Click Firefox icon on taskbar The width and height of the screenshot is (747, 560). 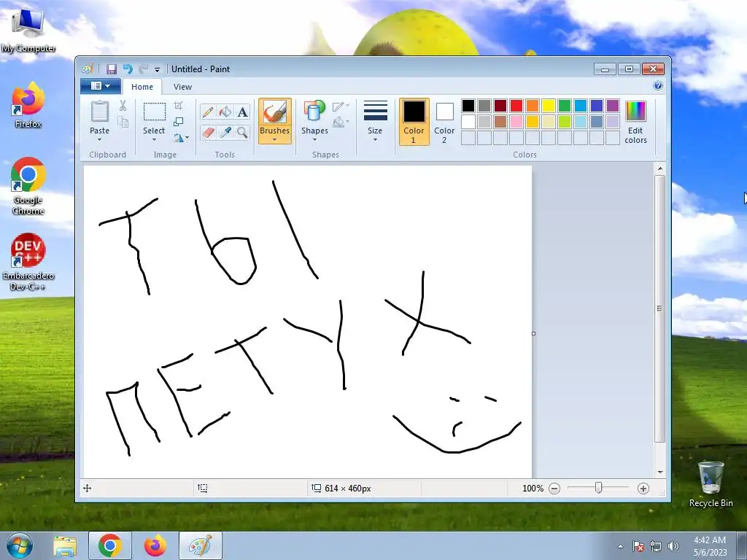point(155,546)
